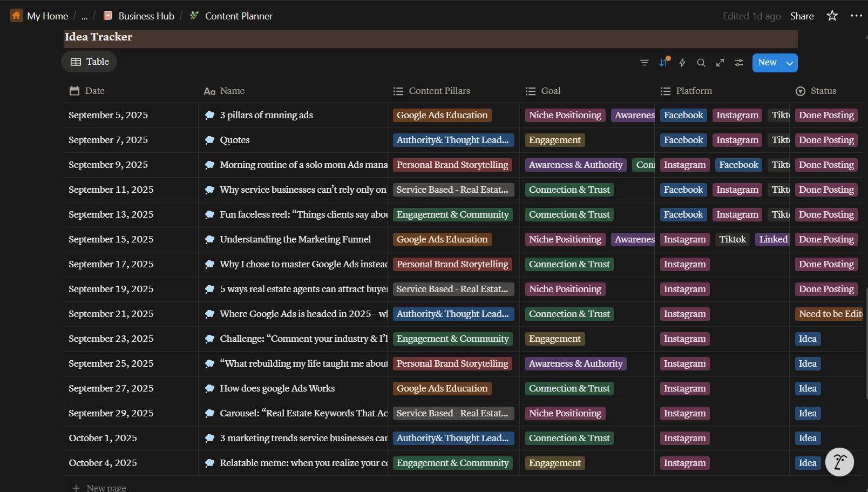
Task: Expand the New button dropdown arrow
Action: pos(790,63)
